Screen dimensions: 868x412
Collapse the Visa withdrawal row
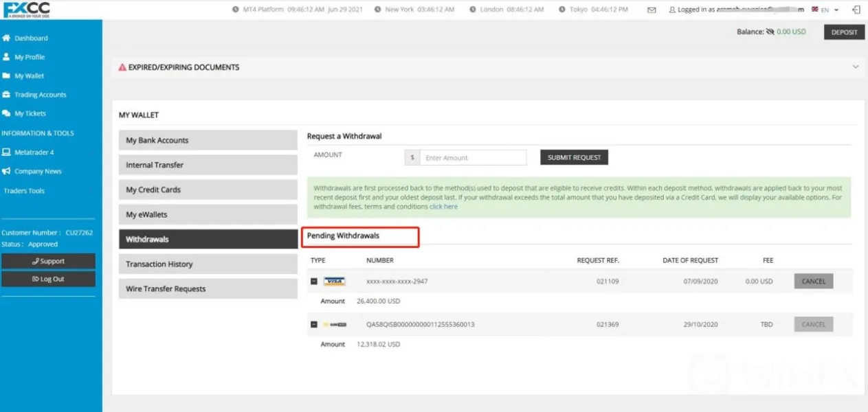(x=314, y=282)
